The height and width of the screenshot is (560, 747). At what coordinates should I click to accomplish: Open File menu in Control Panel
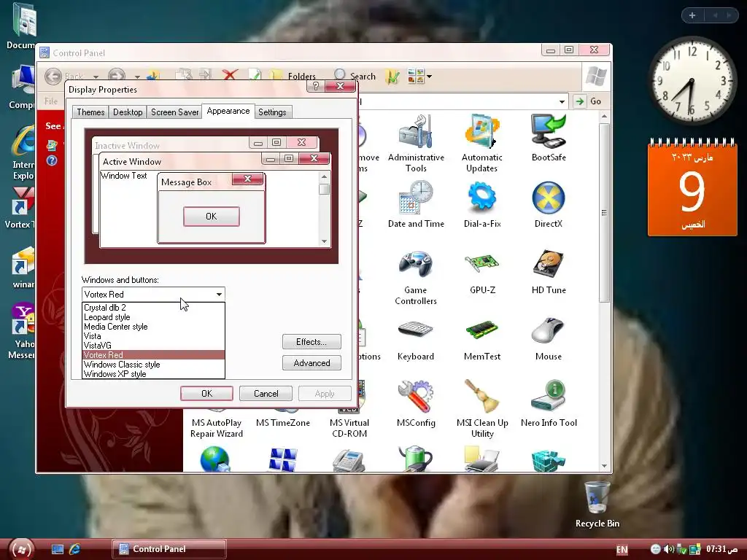pyautogui.click(x=51, y=101)
